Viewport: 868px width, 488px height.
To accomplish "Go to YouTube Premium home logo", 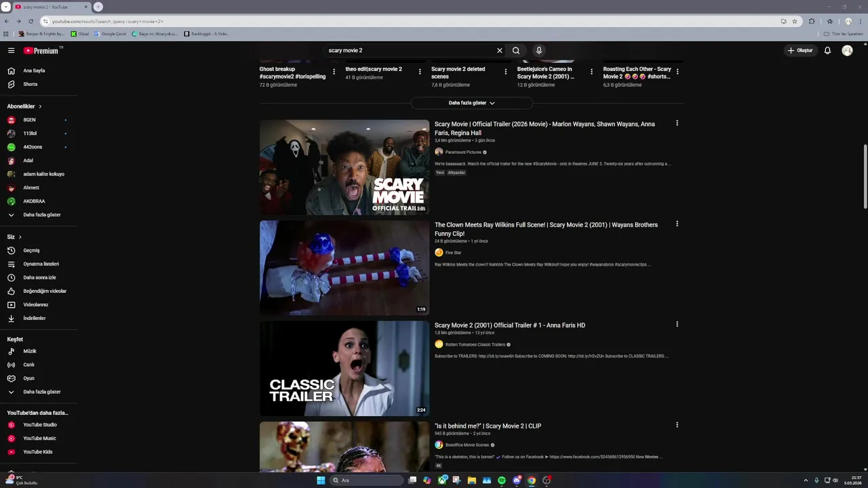I will click(x=41, y=50).
